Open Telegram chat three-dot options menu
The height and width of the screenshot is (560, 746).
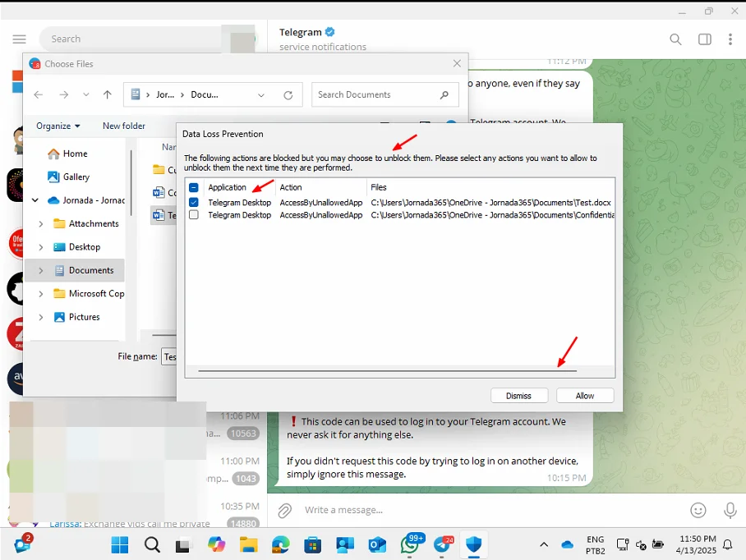coord(730,39)
